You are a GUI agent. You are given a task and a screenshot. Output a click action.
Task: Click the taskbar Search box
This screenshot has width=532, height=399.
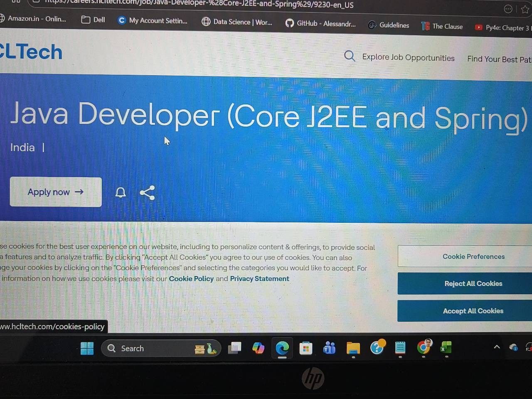161,348
